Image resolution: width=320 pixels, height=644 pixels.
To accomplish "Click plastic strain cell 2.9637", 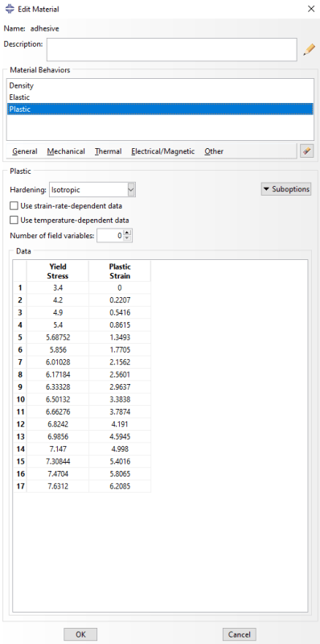I will 119,387.
